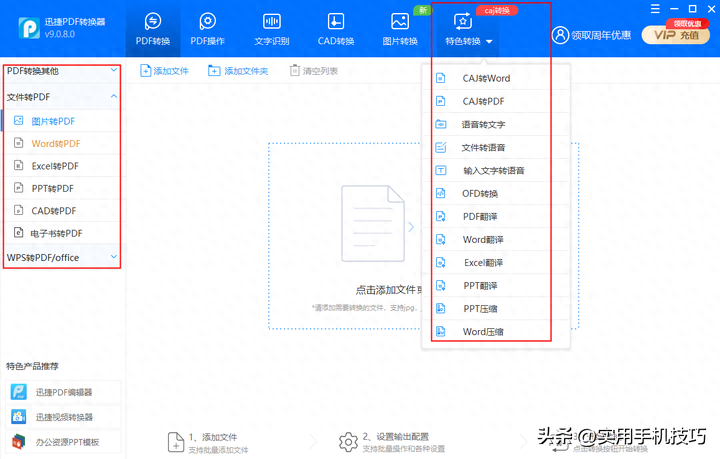Image resolution: width=720 pixels, height=459 pixels.
Task: Toggle the 特色转换 dropdown menu
Action: [x=468, y=30]
